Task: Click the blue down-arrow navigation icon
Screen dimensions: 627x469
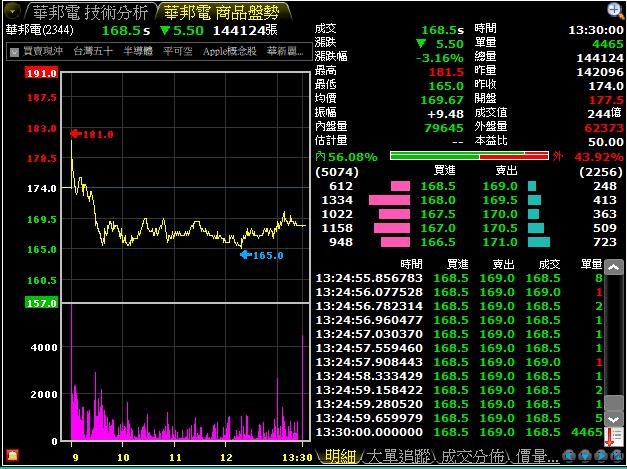Action: click(x=584, y=456)
